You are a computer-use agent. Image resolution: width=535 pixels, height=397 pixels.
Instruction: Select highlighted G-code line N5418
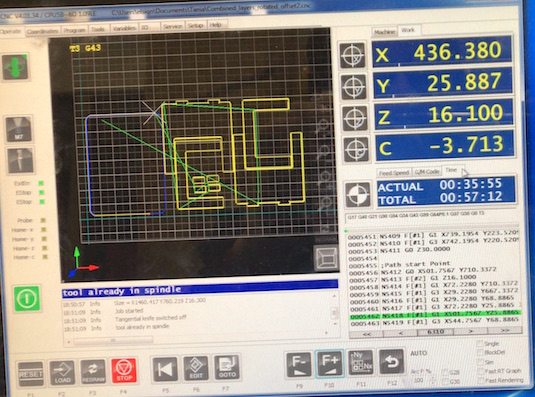coord(435,314)
